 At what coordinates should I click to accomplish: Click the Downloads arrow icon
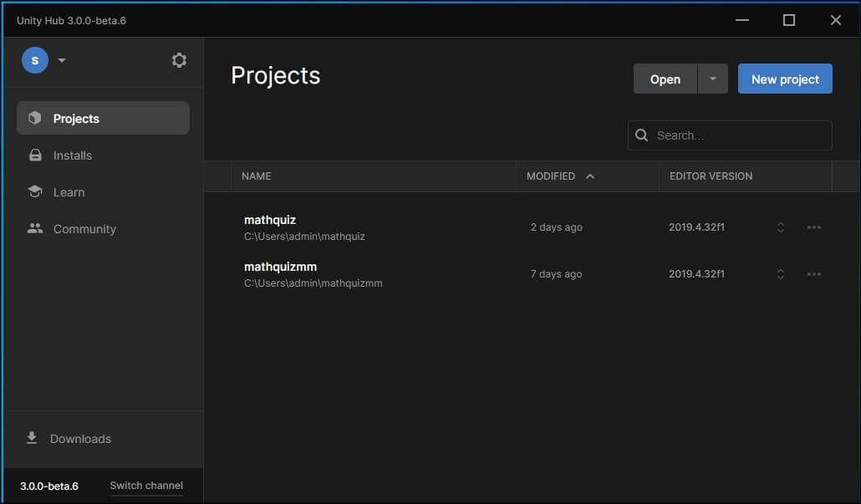click(32, 438)
